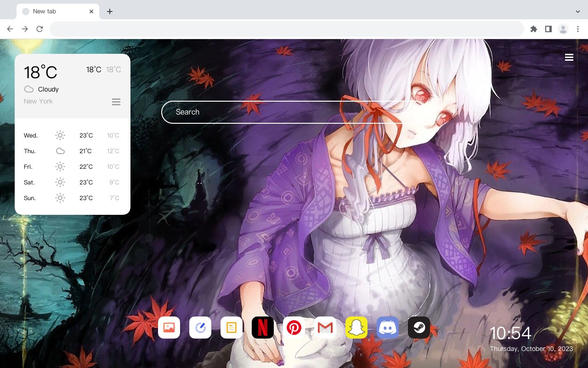This screenshot has height=368, width=588.
Task: Click the Thursday, October 10, 2023 date
Action: point(531,349)
